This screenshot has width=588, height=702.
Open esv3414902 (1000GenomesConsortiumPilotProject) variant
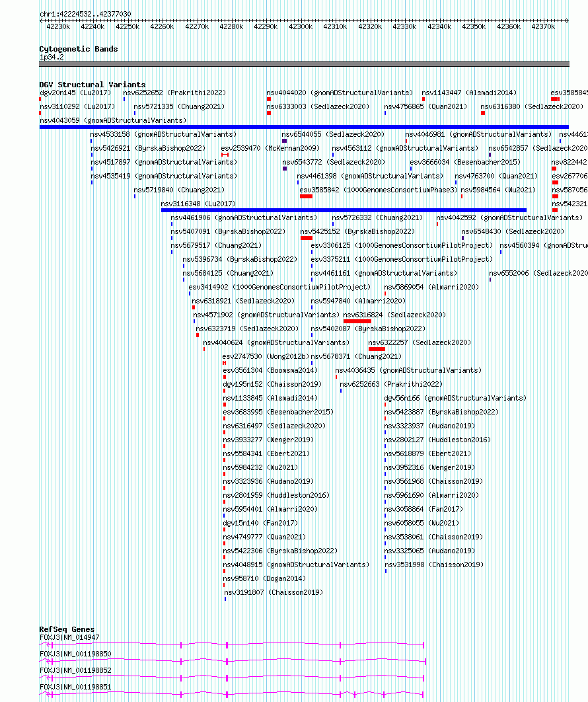tap(279, 287)
